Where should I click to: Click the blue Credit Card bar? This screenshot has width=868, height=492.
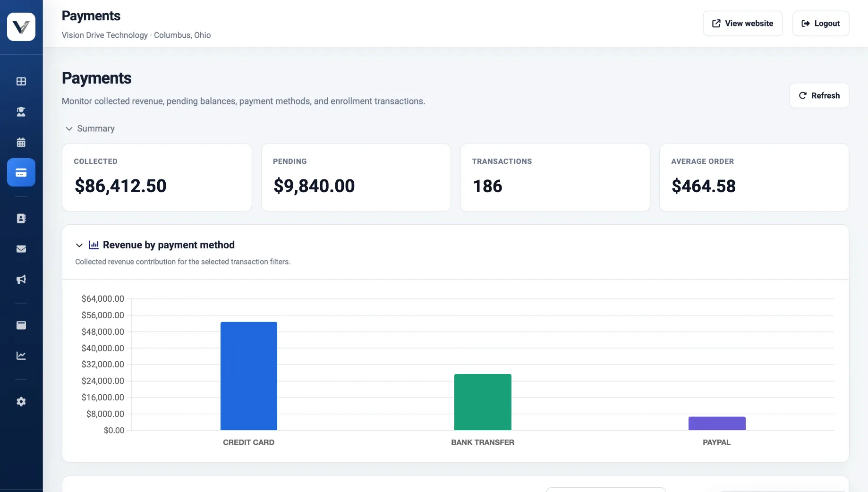point(249,376)
